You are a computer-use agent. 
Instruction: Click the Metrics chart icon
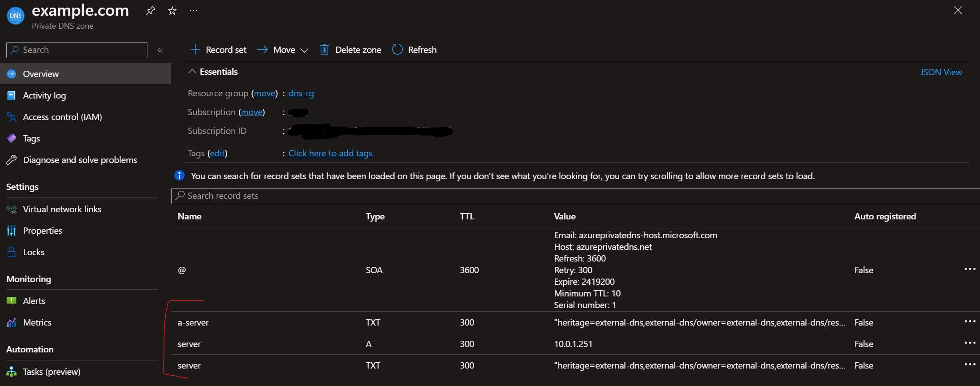(12, 322)
